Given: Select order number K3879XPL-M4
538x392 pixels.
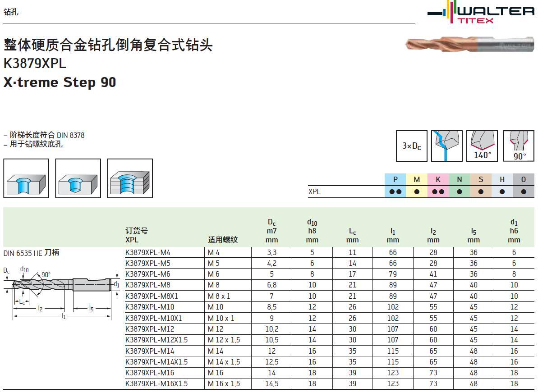Looking at the screenshot, I should click(x=147, y=252).
